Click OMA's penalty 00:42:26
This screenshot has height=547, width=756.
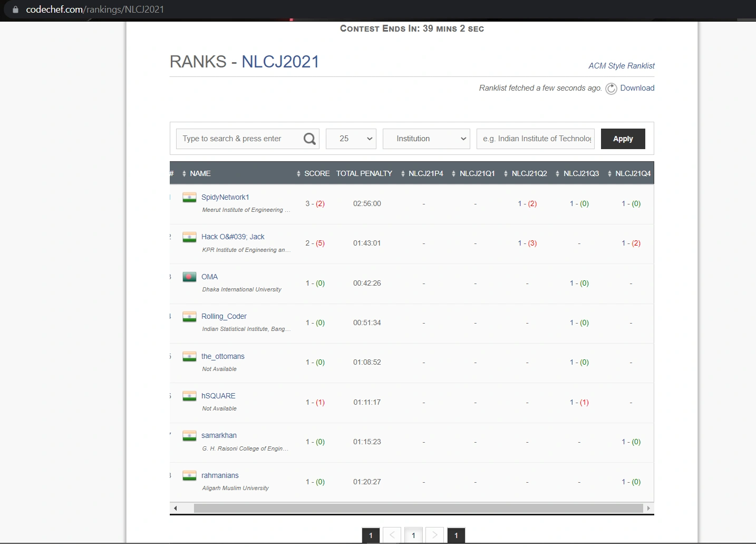point(367,283)
